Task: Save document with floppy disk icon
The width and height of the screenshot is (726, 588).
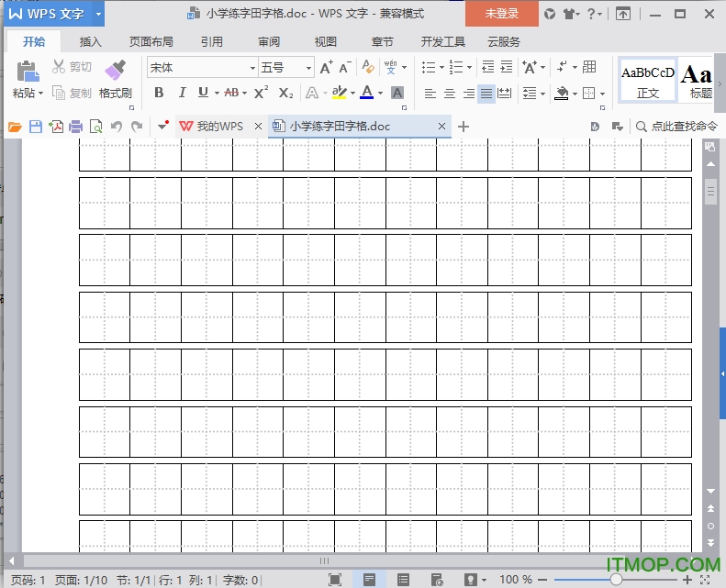Action: (36, 127)
